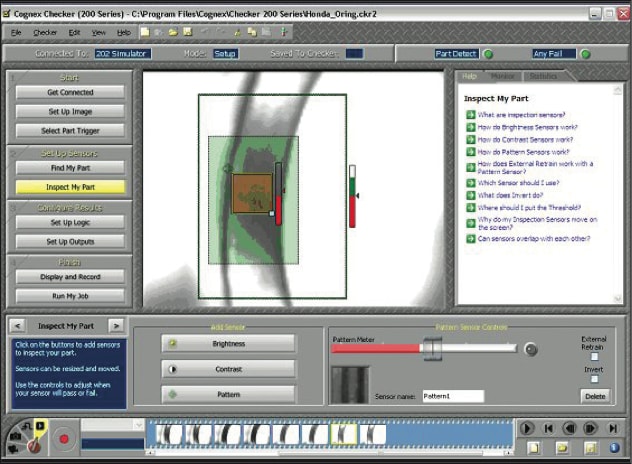Open 'How do Pattern Sensors work?' help link
The height and width of the screenshot is (464, 632).
(523, 152)
